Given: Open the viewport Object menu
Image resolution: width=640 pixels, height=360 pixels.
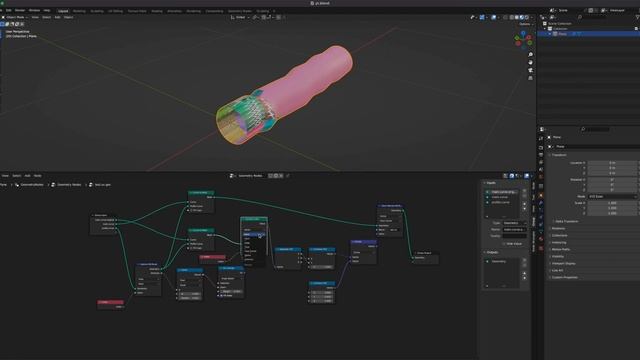Looking at the screenshot, I should pos(69,18).
